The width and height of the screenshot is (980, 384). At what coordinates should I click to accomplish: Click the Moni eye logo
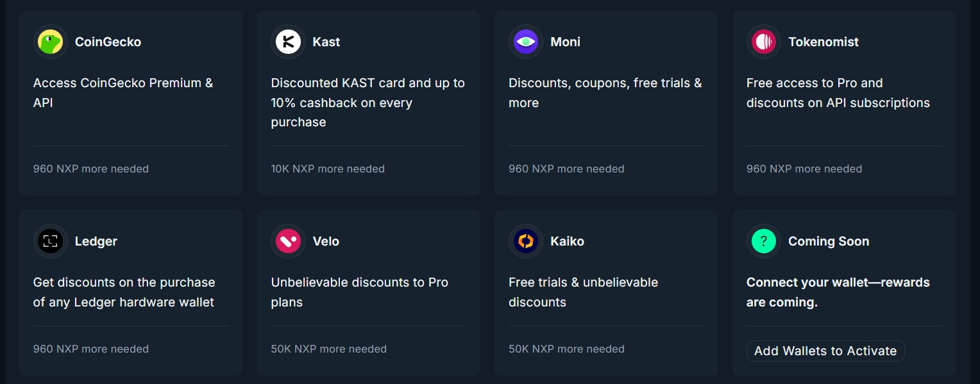526,42
